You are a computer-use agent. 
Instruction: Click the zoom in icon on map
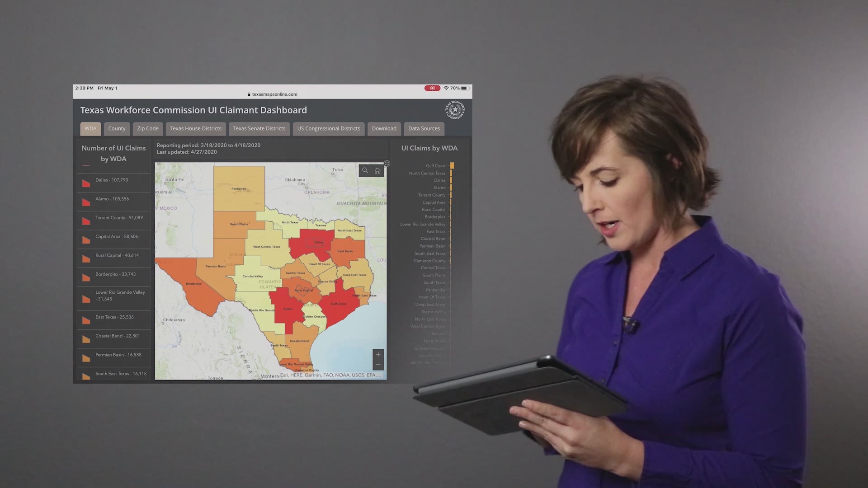pos(378,354)
